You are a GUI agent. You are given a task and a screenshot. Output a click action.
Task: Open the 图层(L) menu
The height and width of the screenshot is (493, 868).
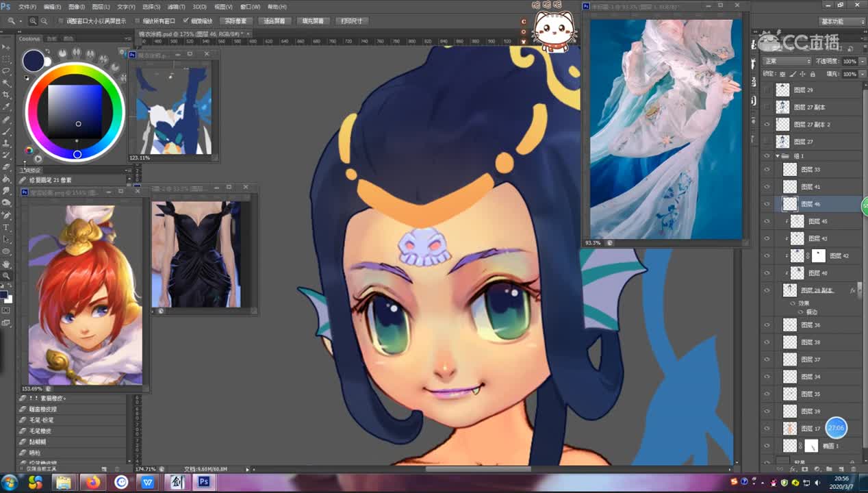99,7
